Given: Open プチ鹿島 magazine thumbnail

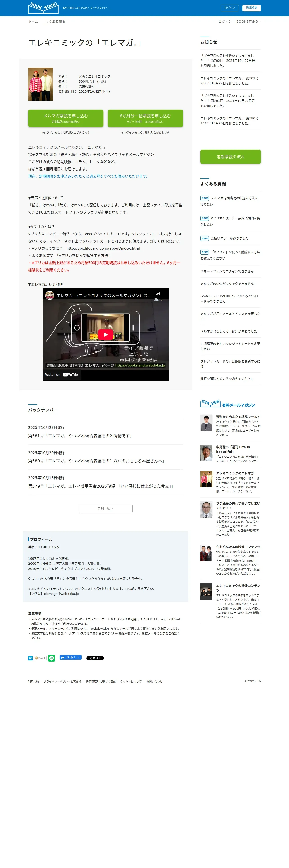Looking at the screenshot, I should 206,509.
